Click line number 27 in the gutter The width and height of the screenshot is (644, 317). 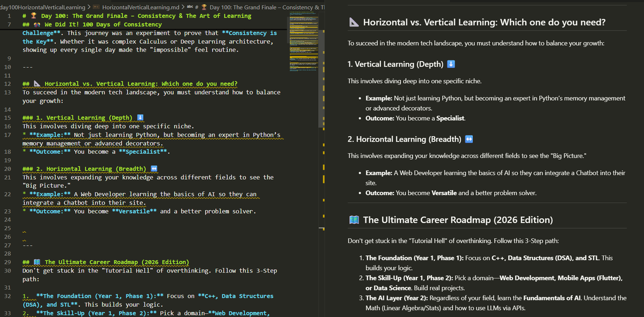(x=8, y=245)
